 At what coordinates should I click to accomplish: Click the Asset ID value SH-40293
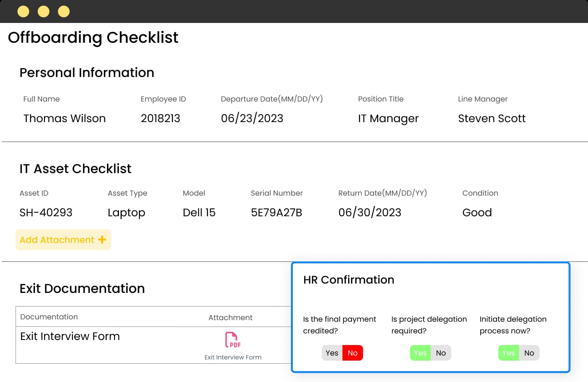pyautogui.click(x=46, y=212)
